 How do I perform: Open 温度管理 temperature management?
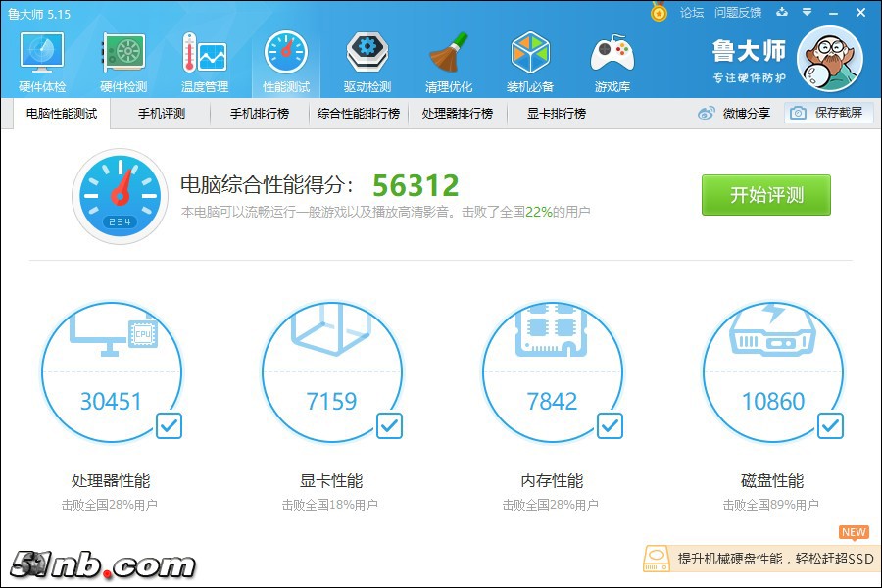(x=205, y=61)
